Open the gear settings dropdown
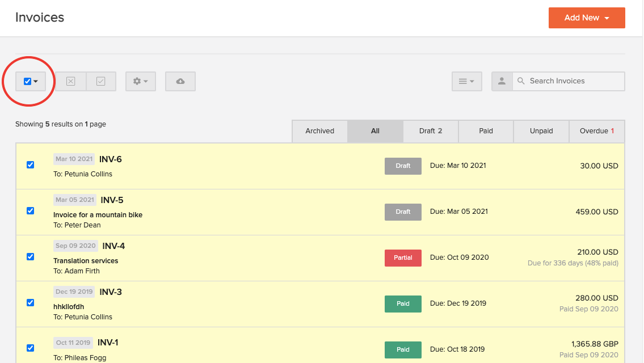Image resolution: width=644 pixels, height=363 pixels. tap(141, 81)
